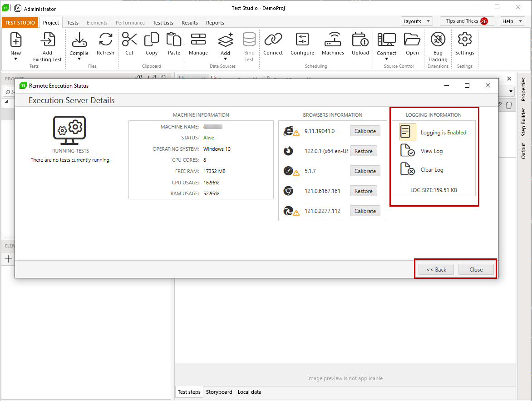Image resolution: width=532 pixels, height=401 pixels.
Task: Calibrate Edge 121.0.2277.112 browser
Action: pyautogui.click(x=365, y=211)
